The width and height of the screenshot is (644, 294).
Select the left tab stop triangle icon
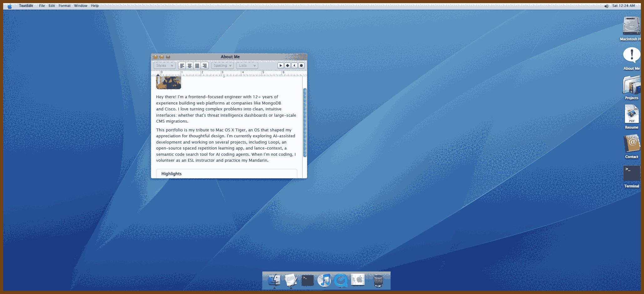[280, 66]
